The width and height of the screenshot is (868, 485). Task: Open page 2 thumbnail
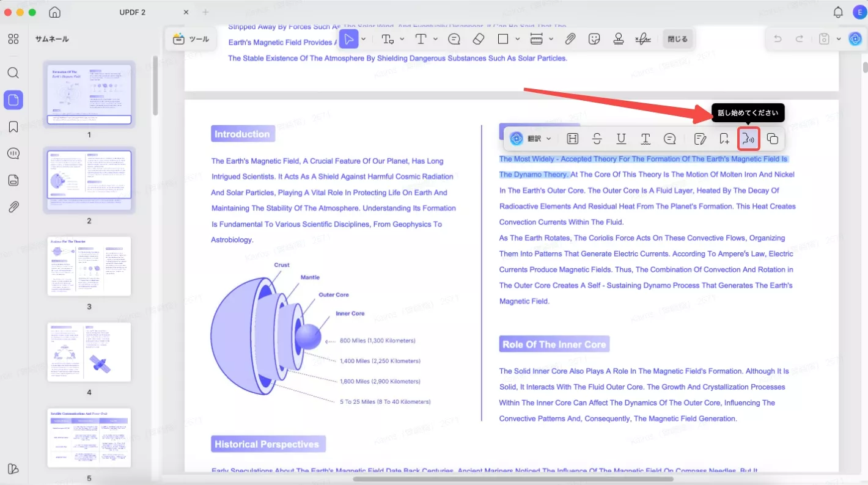point(89,181)
